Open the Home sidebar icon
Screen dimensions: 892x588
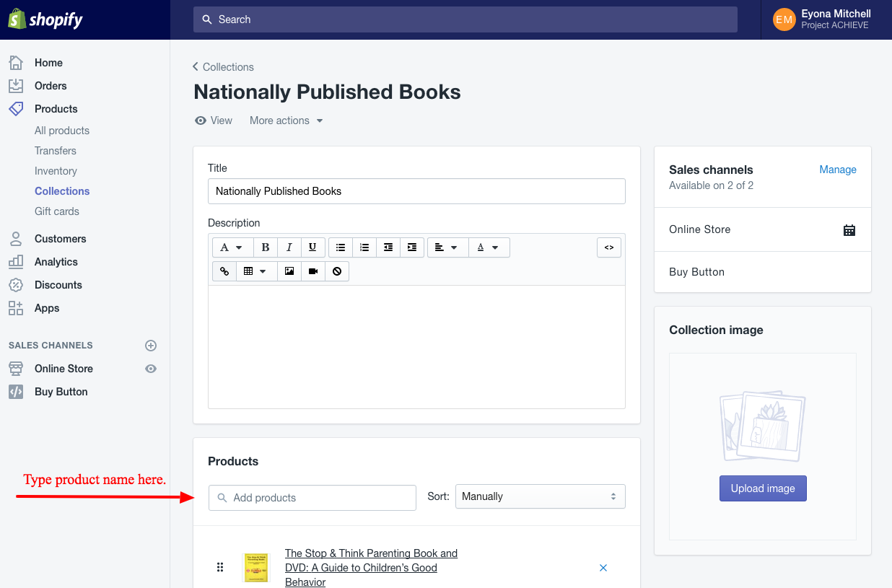pyautogui.click(x=16, y=63)
